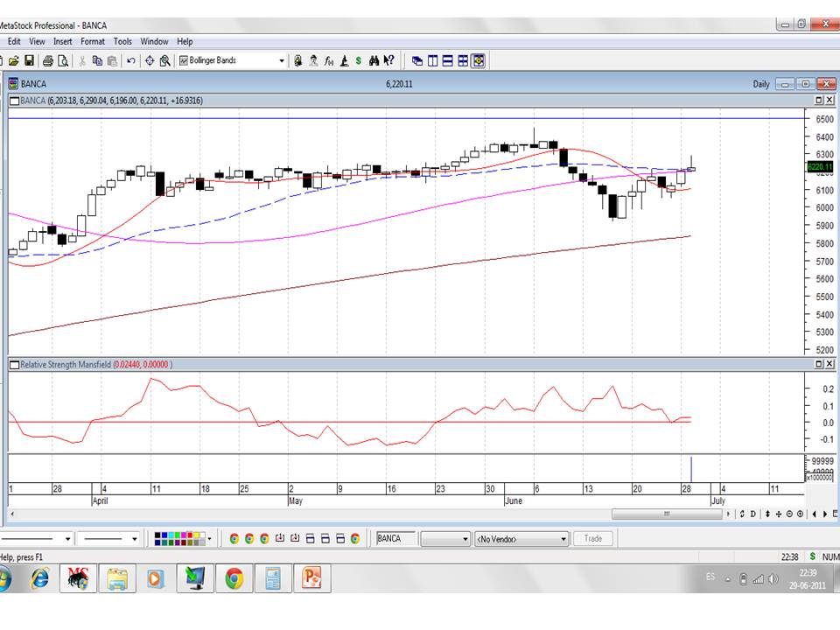Open the Tools menu
The height and width of the screenshot is (630, 840).
click(x=122, y=41)
